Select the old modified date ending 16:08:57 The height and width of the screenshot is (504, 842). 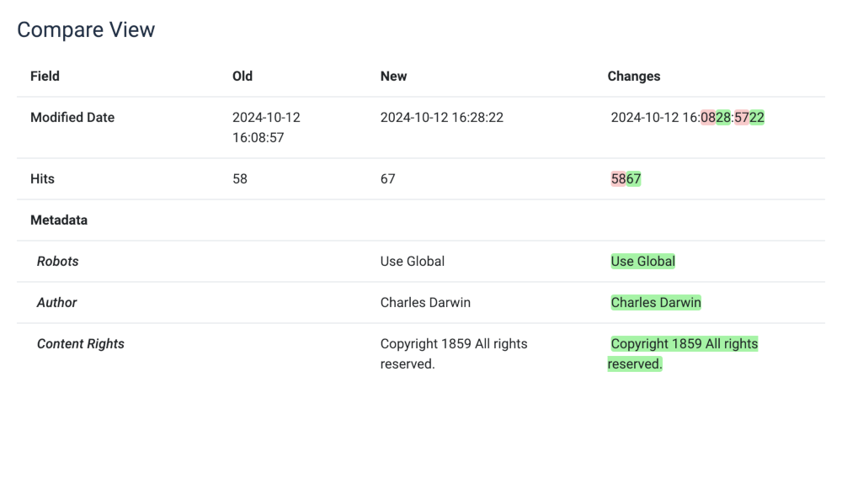click(266, 127)
